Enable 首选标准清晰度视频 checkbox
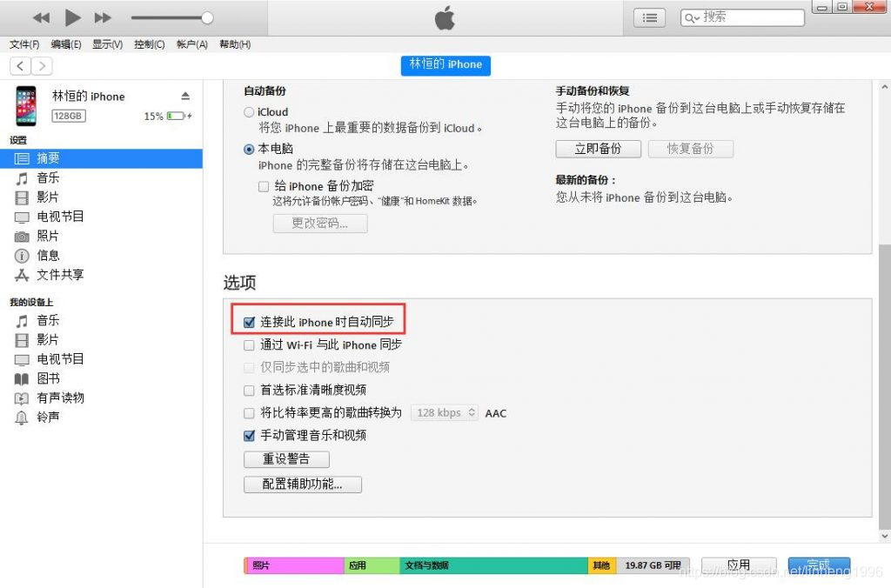 pos(249,391)
